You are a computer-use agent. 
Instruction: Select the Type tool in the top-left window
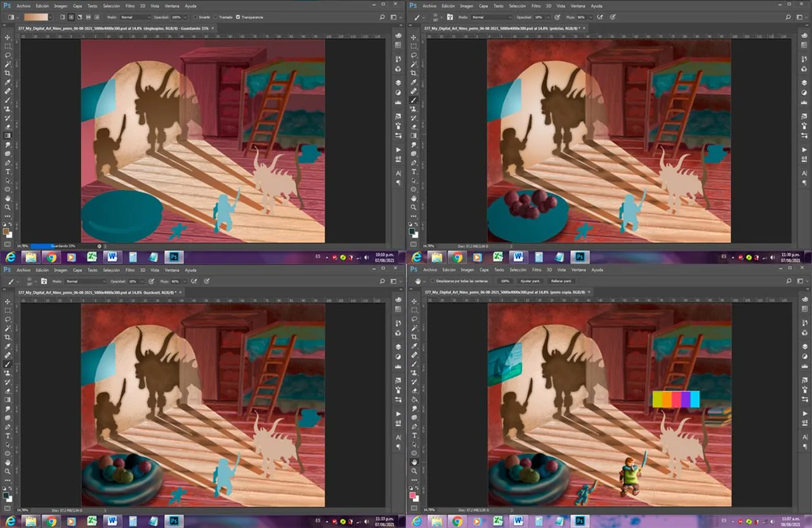pos(8,171)
